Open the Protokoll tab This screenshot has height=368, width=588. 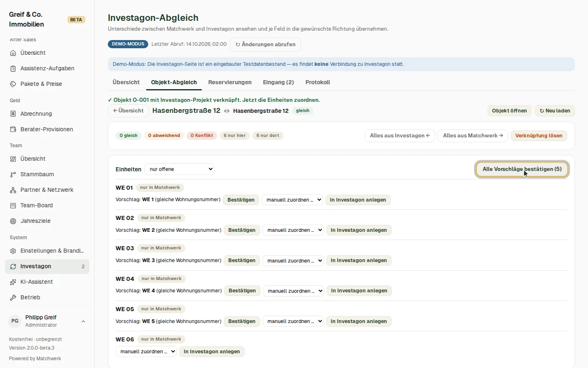(318, 82)
